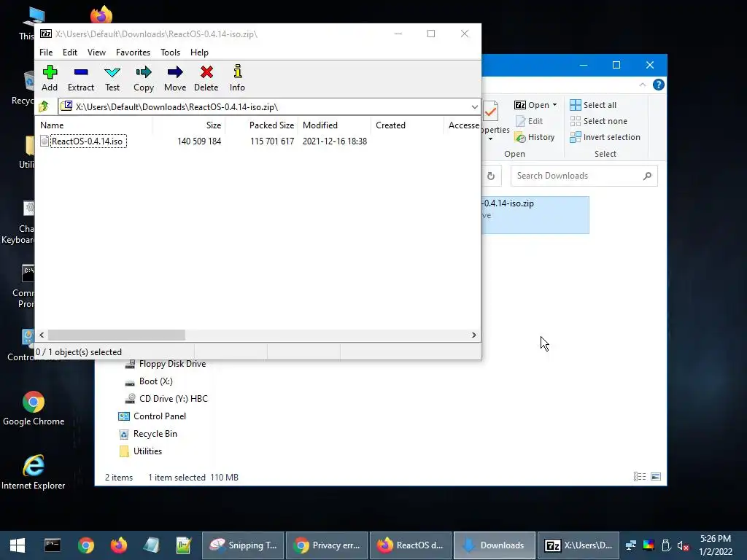Sort by Modified column header

(x=334, y=125)
